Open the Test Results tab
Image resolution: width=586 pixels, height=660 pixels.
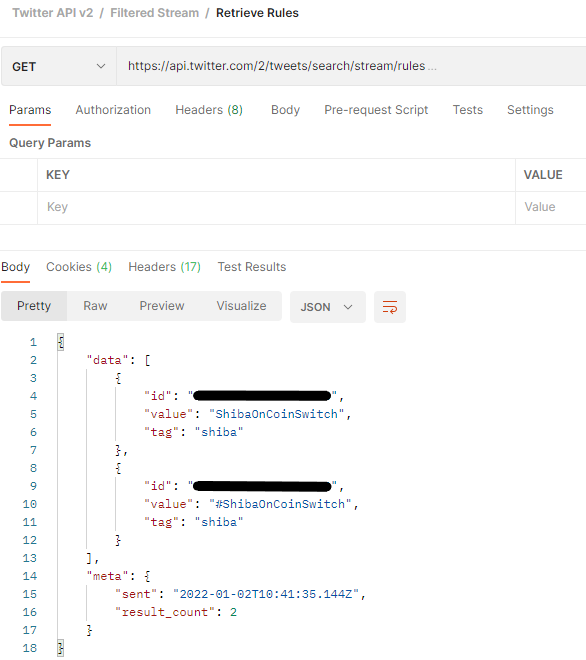(x=252, y=267)
